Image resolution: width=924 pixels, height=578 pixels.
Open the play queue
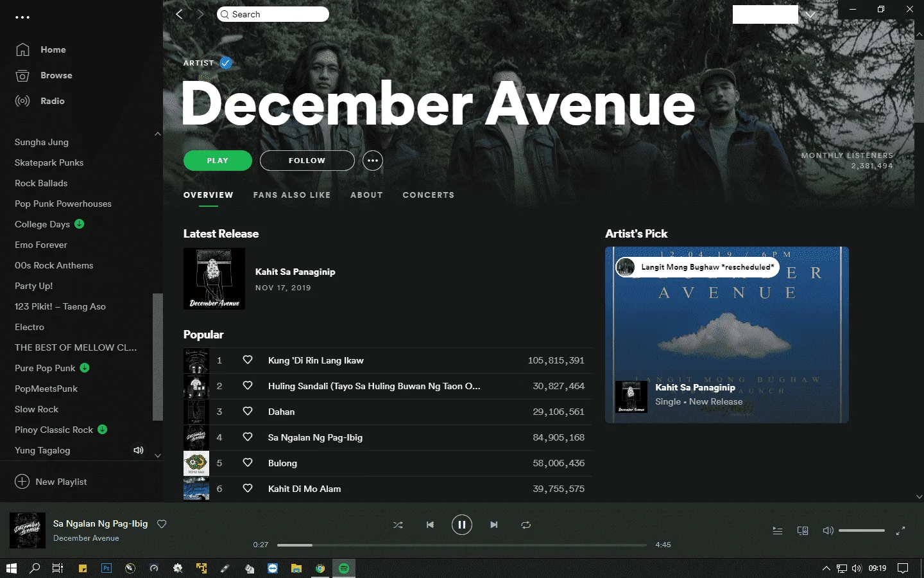[x=778, y=530]
